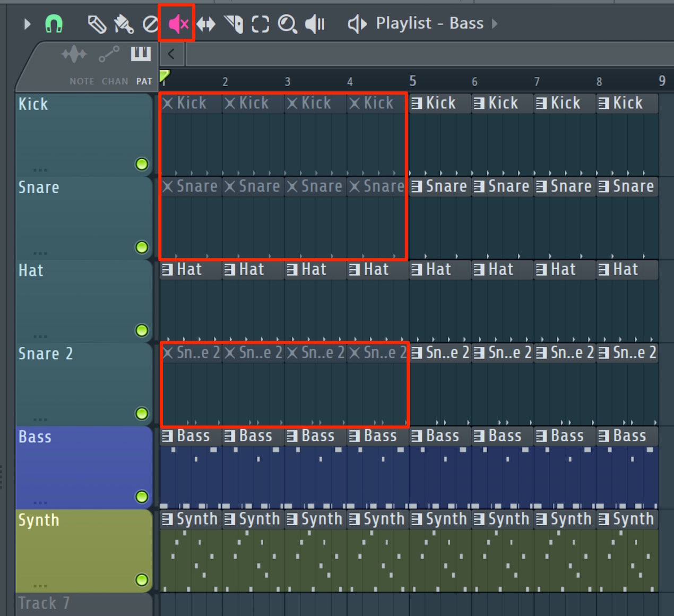Toggle mute light on Synth track

pyautogui.click(x=142, y=580)
